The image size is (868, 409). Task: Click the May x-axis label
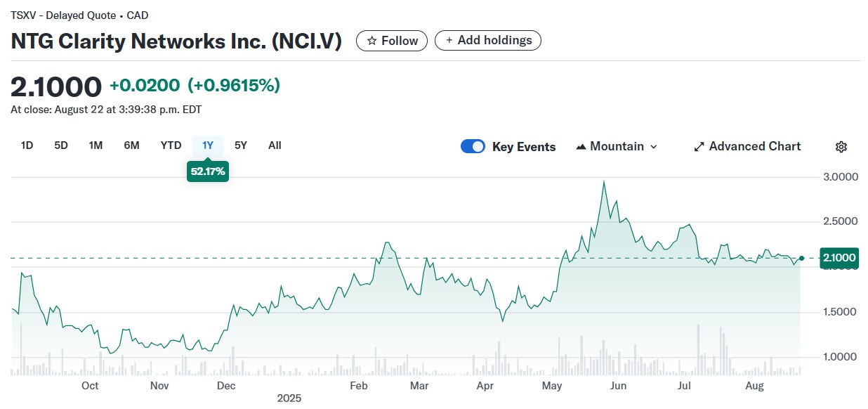pos(553,386)
